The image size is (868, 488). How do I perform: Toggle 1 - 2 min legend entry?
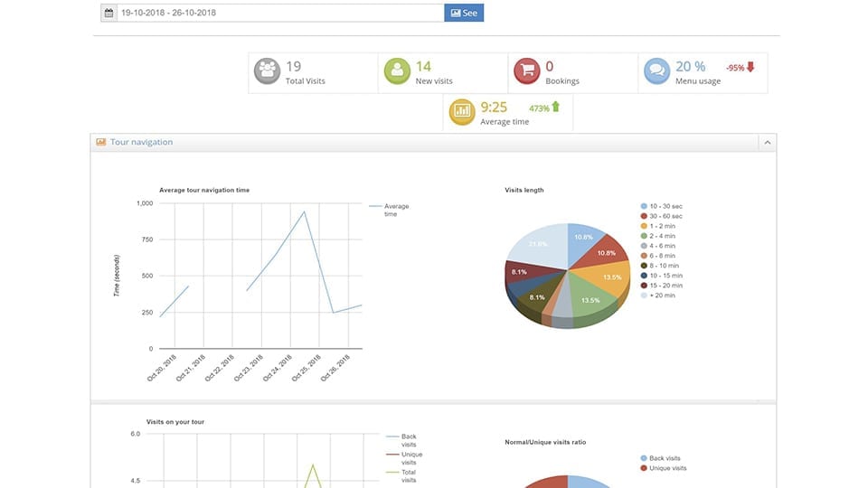tap(658, 226)
